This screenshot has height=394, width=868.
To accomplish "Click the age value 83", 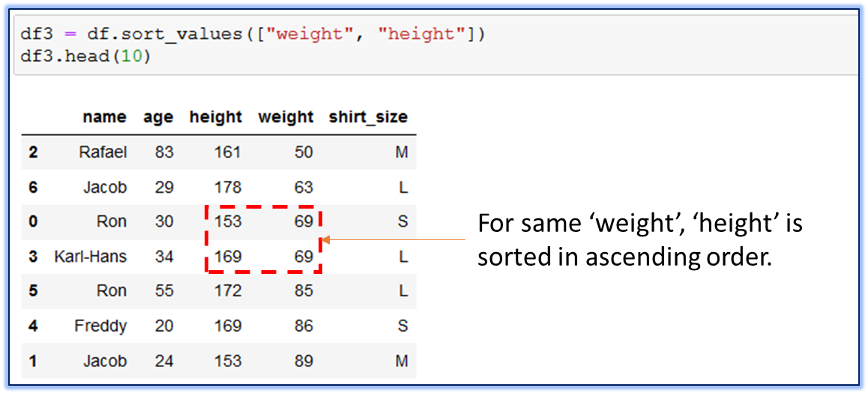I will [164, 152].
